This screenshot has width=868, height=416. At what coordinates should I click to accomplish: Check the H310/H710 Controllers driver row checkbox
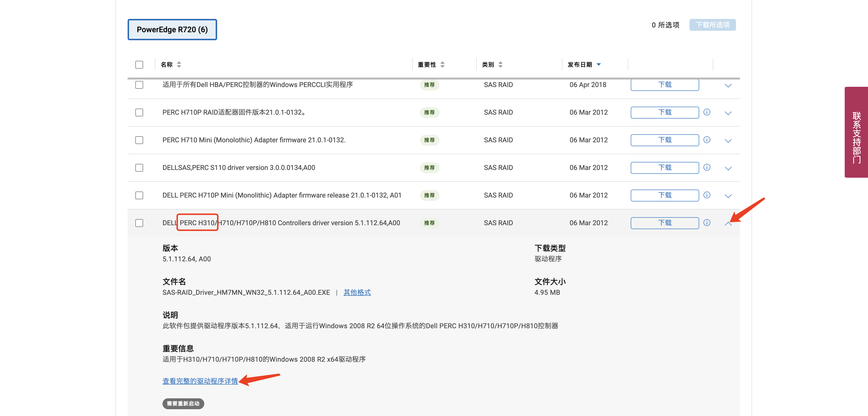pyautogui.click(x=139, y=223)
